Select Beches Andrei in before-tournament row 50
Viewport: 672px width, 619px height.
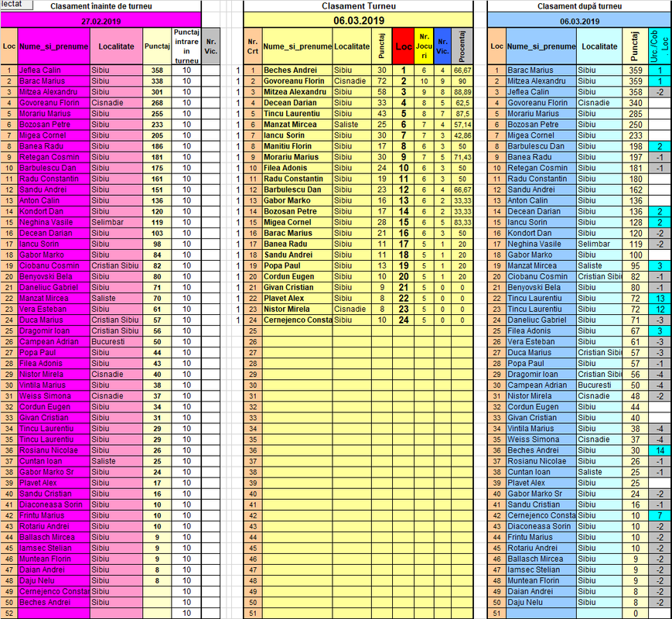click(53, 602)
